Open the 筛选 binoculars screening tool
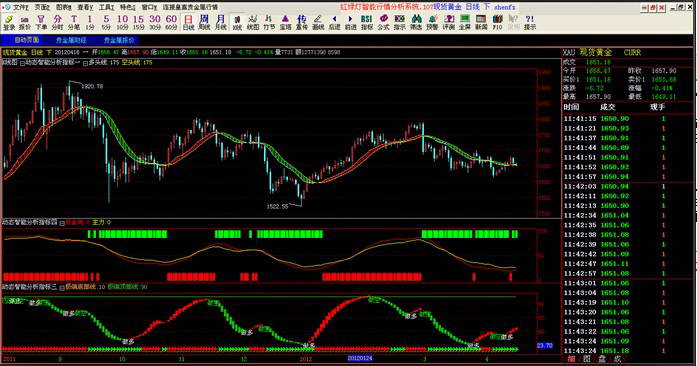This screenshot has width=697, height=366. tap(416, 22)
